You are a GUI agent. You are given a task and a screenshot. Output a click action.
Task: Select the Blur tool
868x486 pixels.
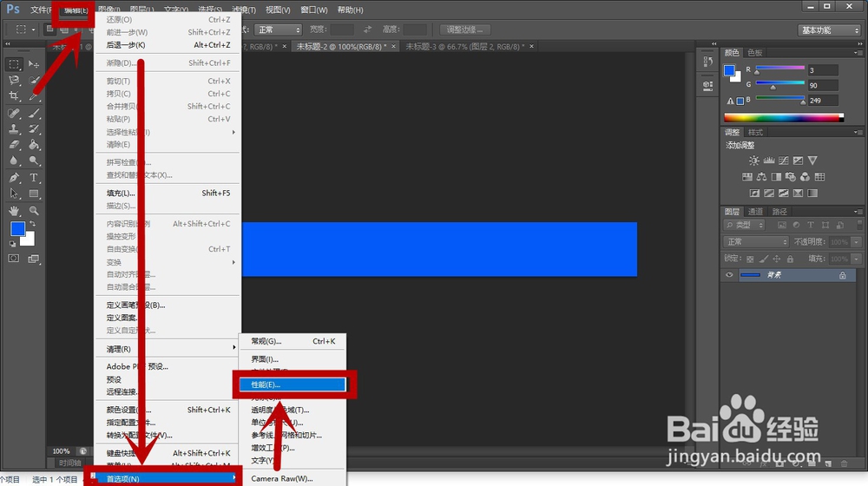coord(15,161)
